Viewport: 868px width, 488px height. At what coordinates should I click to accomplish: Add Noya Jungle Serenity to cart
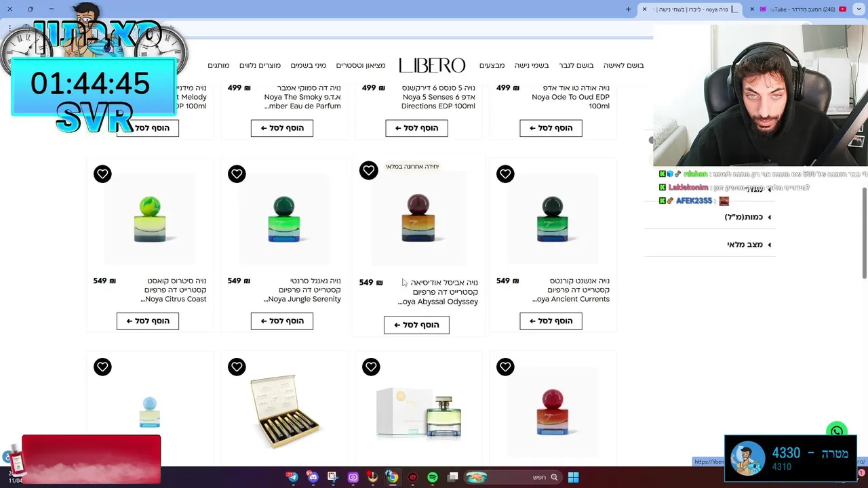pyautogui.click(x=282, y=321)
